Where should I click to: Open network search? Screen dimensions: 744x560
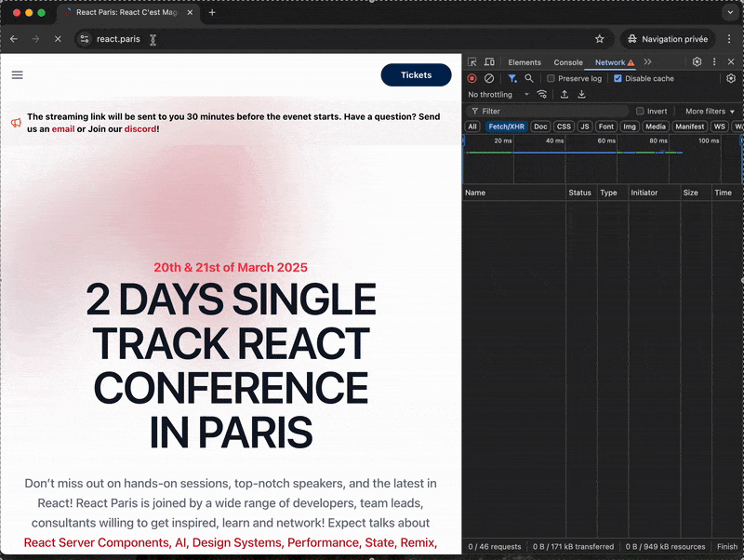[529, 78]
